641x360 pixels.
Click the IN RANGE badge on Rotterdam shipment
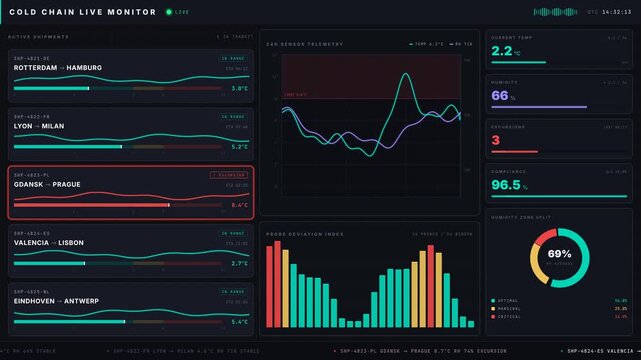click(x=233, y=58)
